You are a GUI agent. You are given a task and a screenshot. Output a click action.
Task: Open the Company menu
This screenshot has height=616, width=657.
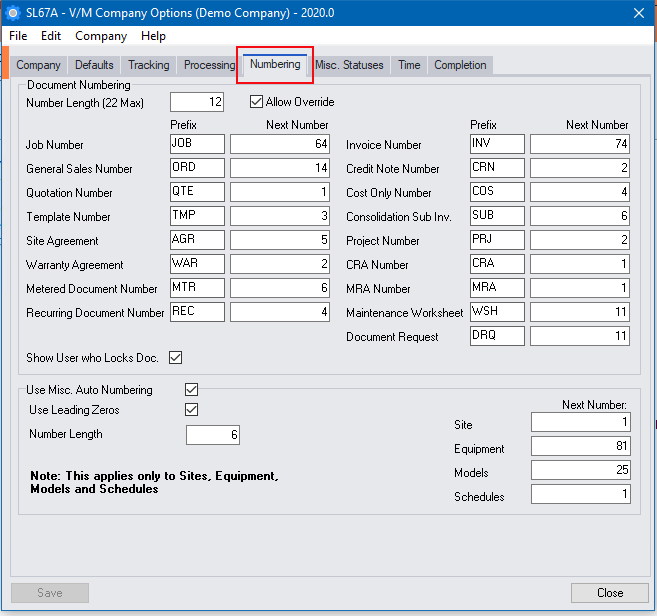tap(101, 36)
